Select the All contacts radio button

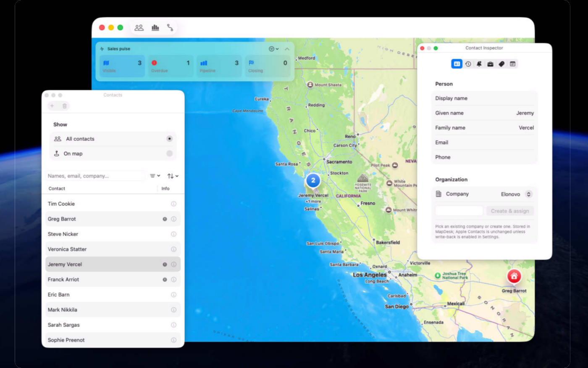pos(169,139)
